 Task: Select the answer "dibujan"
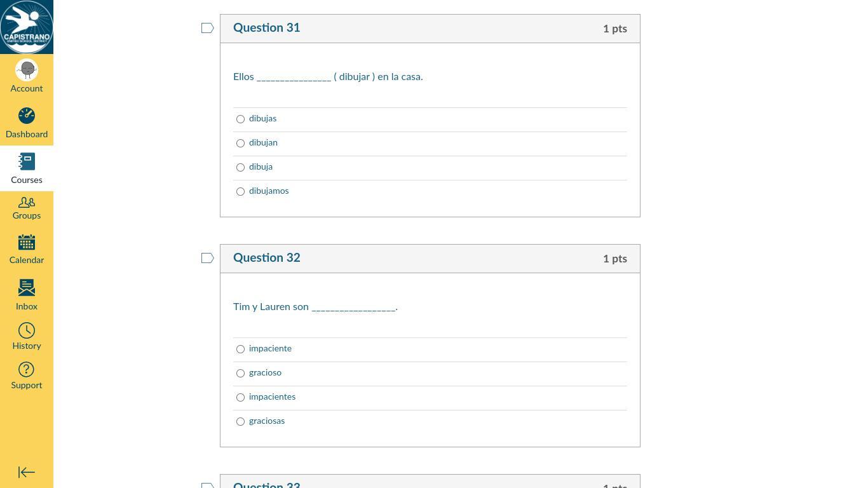click(240, 144)
